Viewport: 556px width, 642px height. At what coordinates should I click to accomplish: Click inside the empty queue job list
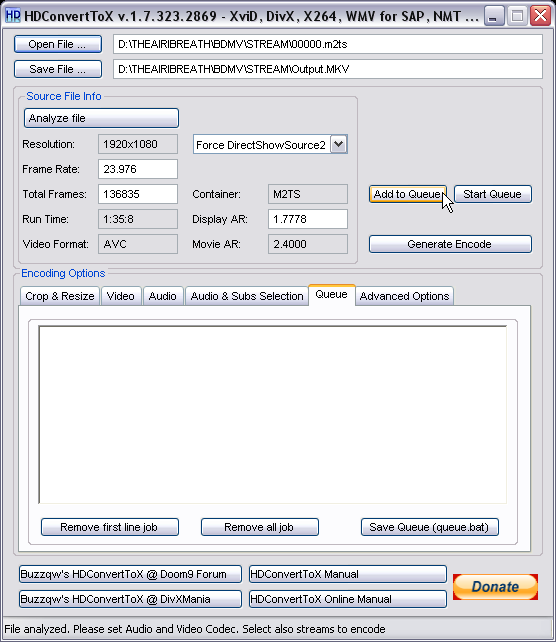[x=273, y=414]
